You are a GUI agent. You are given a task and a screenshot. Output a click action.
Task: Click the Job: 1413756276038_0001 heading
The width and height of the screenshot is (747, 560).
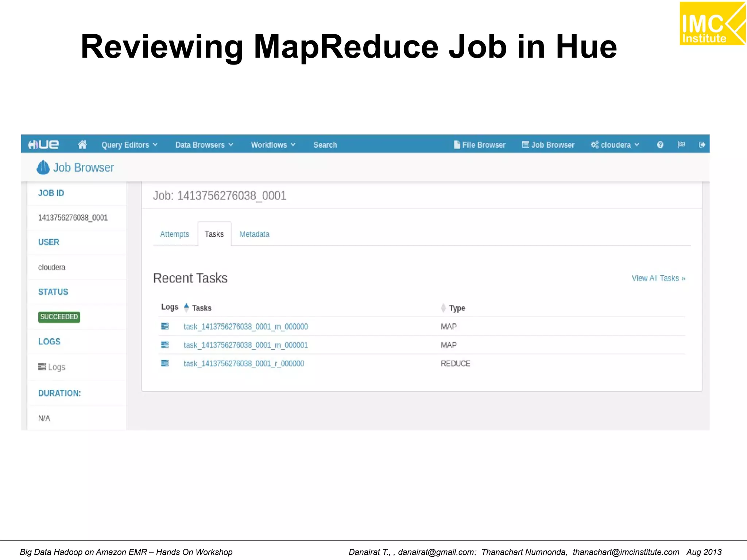point(220,196)
